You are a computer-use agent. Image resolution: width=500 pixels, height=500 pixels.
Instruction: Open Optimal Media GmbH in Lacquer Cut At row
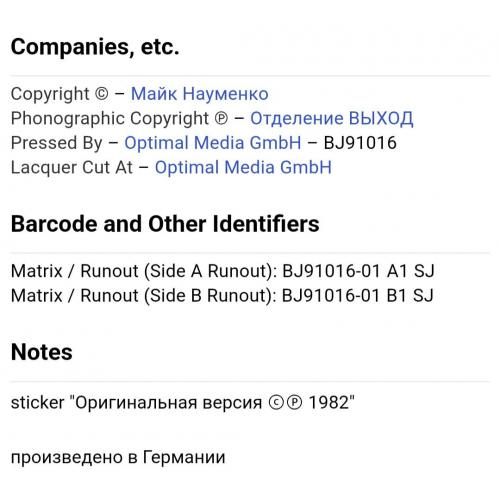[243, 167]
